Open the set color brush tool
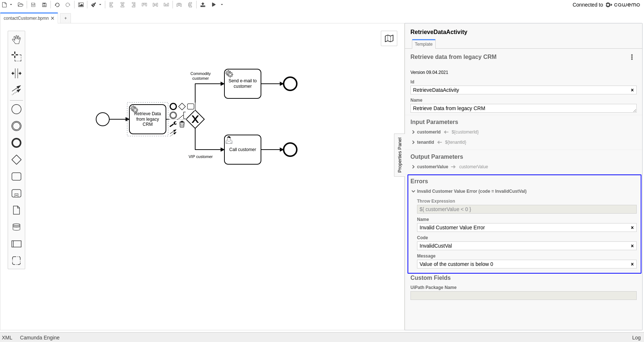Image resolution: width=644 pixels, height=342 pixels. (x=94, y=5)
